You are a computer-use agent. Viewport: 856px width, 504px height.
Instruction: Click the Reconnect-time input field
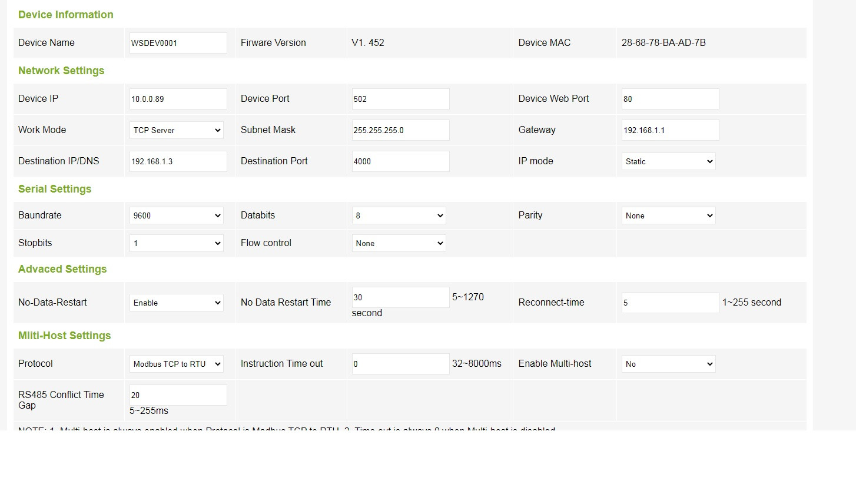click(x=670, y=303)
